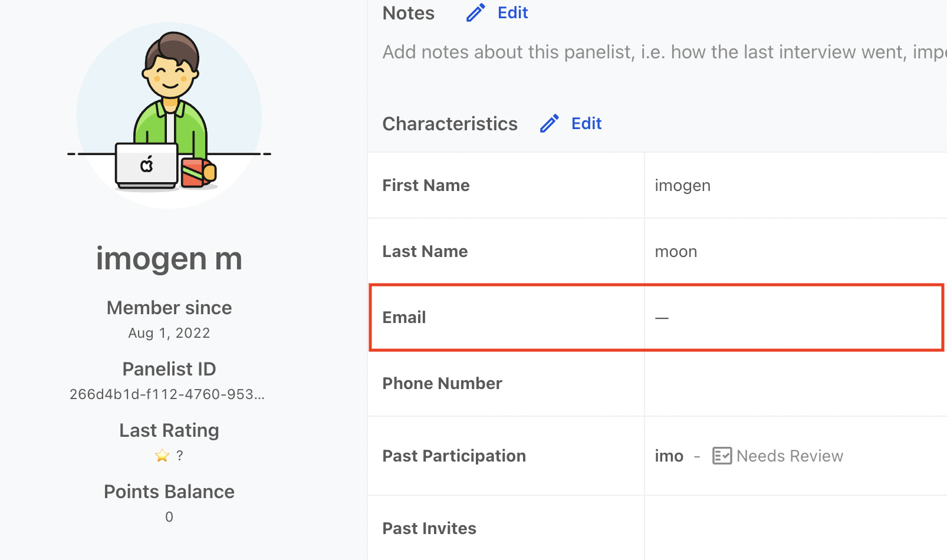
Task: Click the panelist avatar illustration
Action: click(x=169, y=116)
